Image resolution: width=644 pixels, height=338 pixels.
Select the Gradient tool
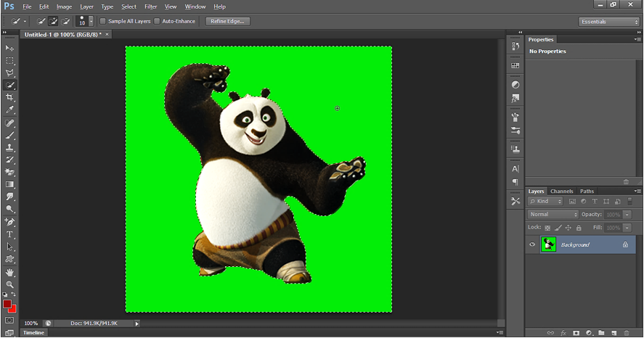tap(9, 184)
